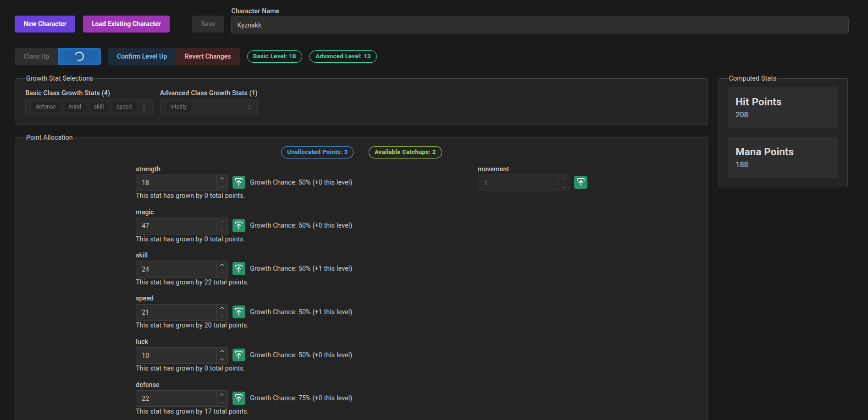Decrement the magic value with down stepper

click(222, 230)
